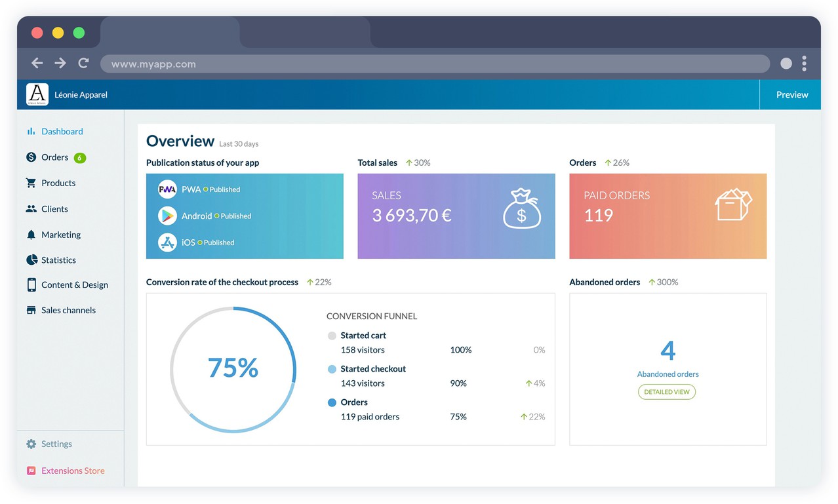Click the iOS App Store icon

pos(167,242)
